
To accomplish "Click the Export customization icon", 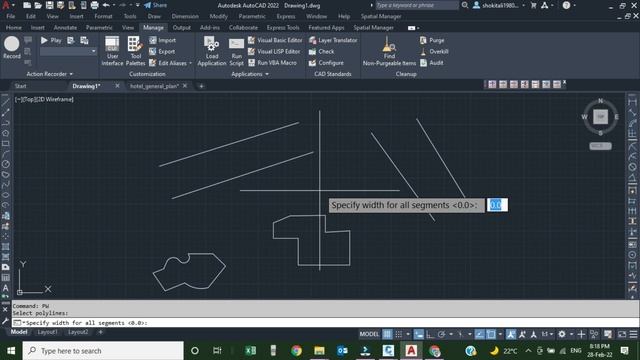I will tap(153, 51).
